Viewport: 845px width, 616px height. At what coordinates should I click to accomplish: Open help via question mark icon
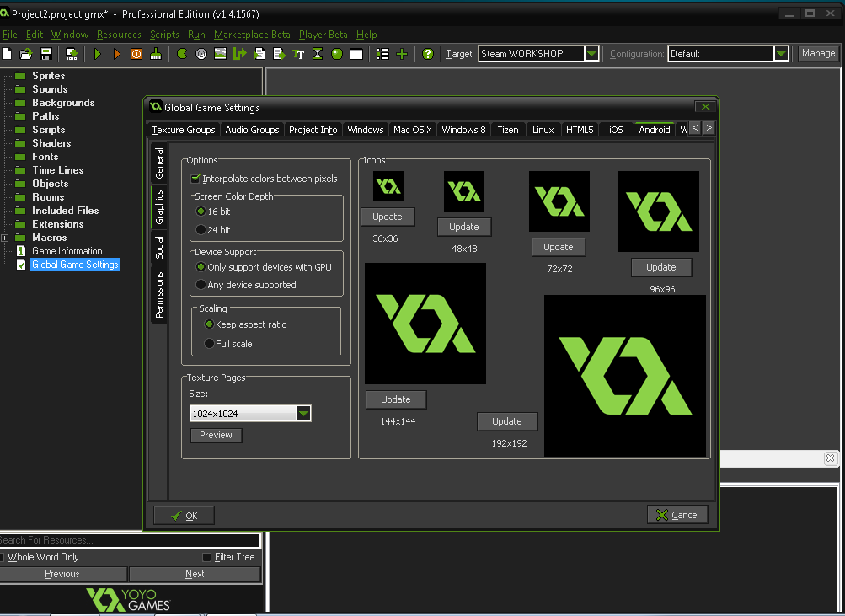(428, 54)
